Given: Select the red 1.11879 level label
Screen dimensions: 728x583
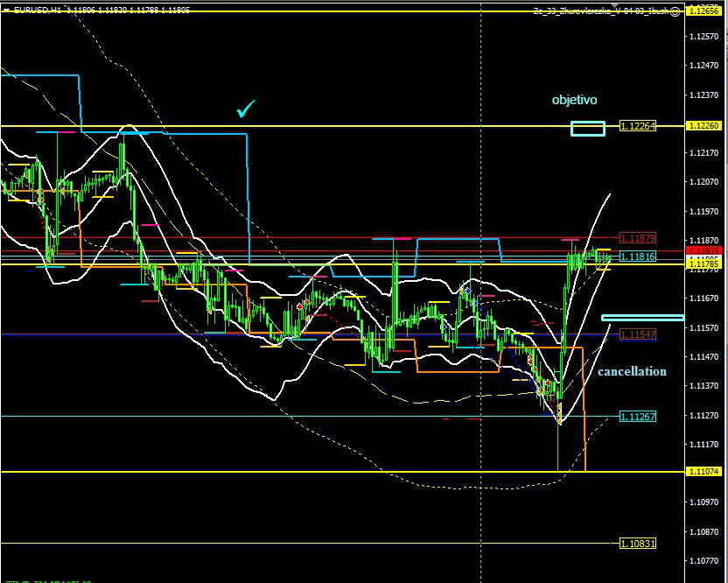Looking at the screenshot, I should [637, 238].
